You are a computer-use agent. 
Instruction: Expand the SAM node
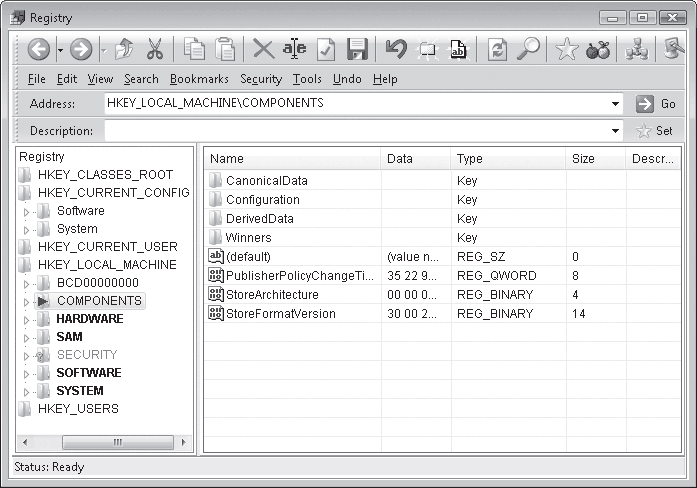(x=26, y=338)
